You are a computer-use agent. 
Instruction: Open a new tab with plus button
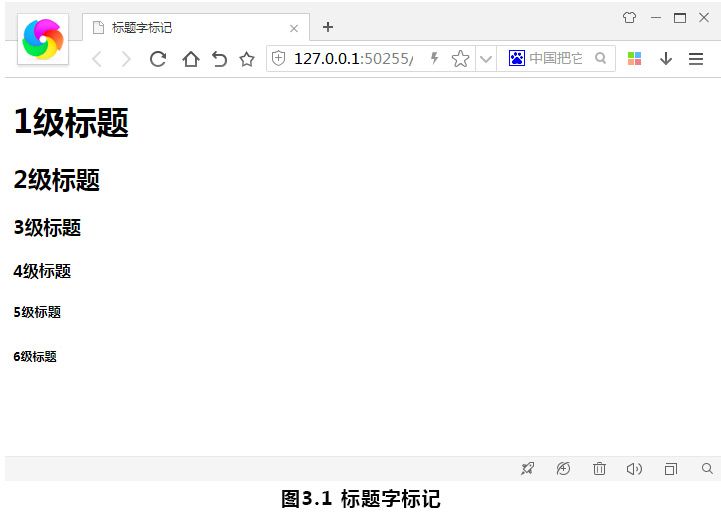[x=328, y=27]
